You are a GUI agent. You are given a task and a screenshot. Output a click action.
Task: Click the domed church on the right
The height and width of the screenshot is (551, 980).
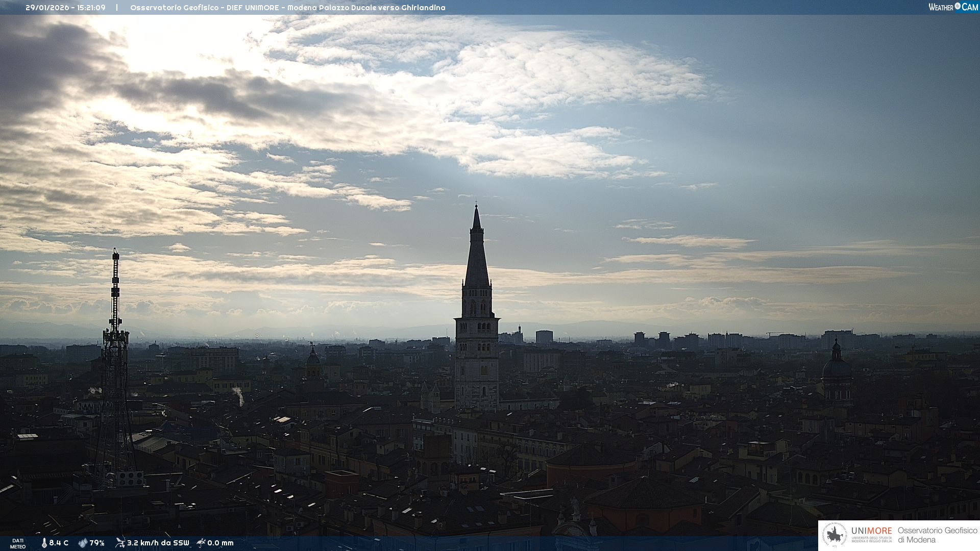[x=837, y=368]
